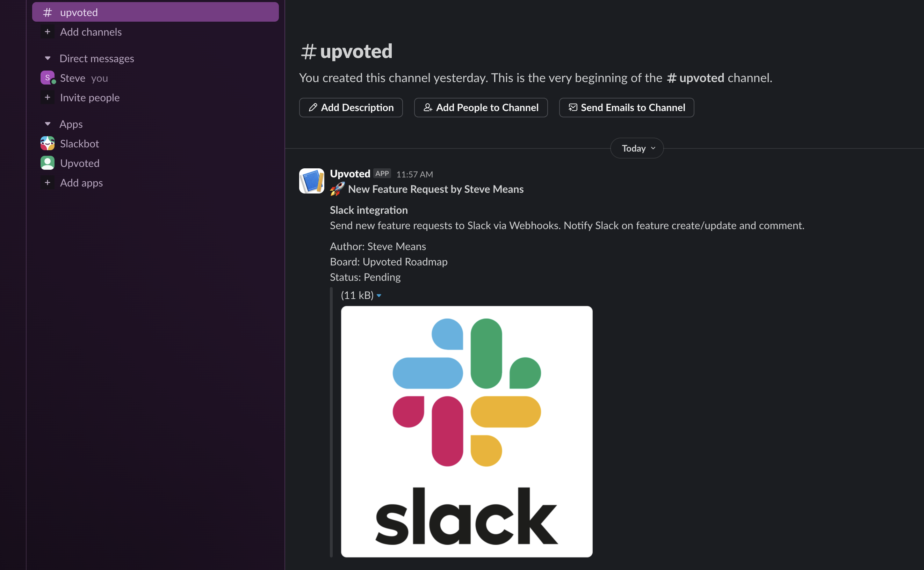The height and width of the screenshot is (570, 924).
Task: Click pencil icon in Add Description
Action: tap(313, 108)
